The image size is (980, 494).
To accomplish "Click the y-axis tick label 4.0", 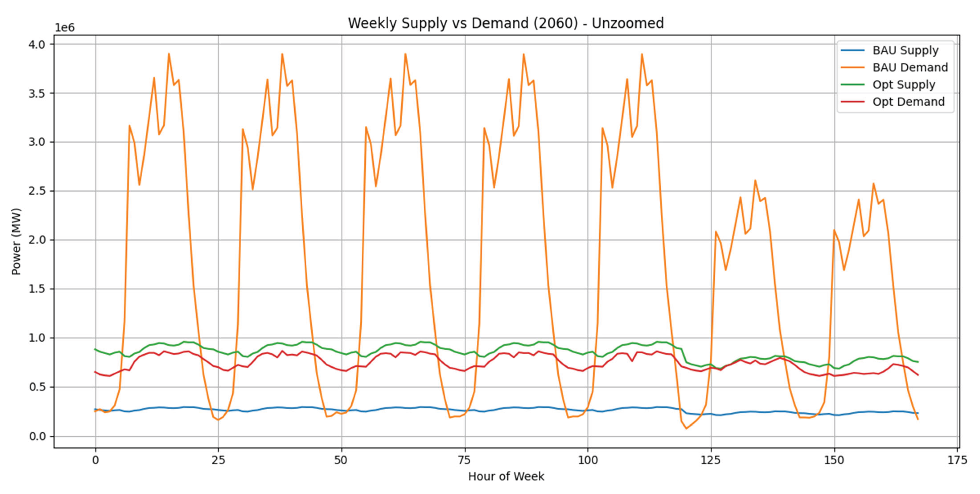I will coord(37,45).
